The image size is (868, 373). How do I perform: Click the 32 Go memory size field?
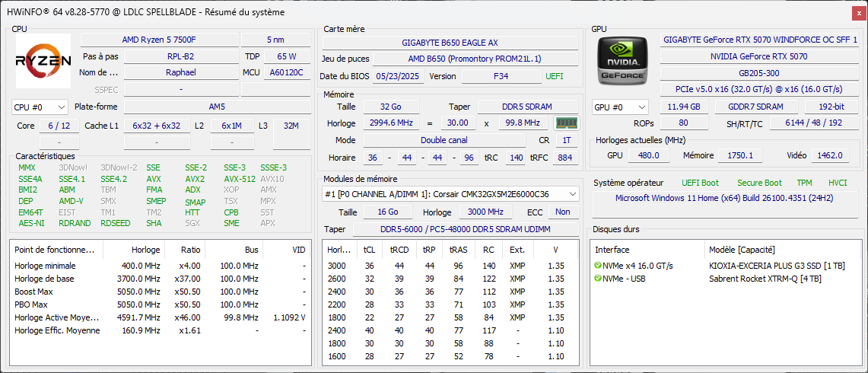(391, 107)
